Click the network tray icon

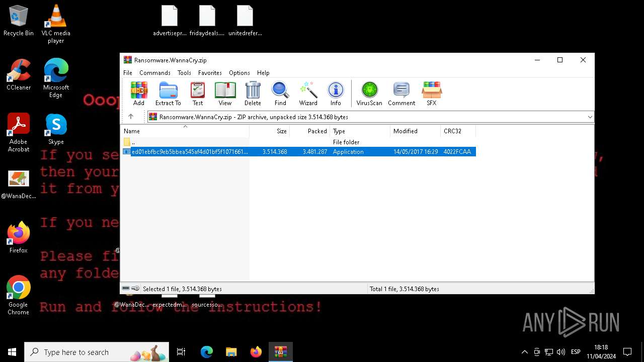[549, 352]
